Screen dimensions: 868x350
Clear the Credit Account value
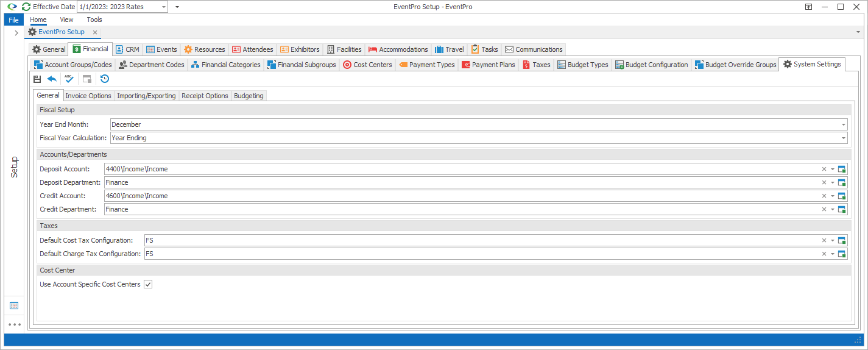pyautogui.click(x=824, y=196)
